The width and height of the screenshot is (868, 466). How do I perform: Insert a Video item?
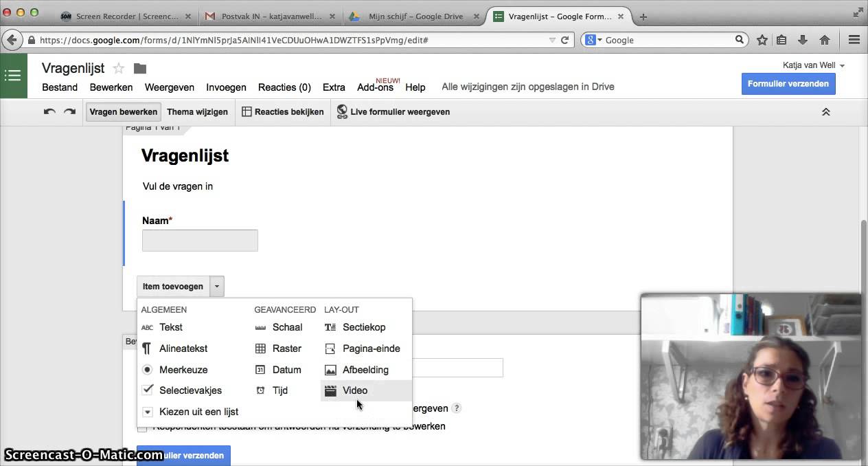click(x=366, y=390)
